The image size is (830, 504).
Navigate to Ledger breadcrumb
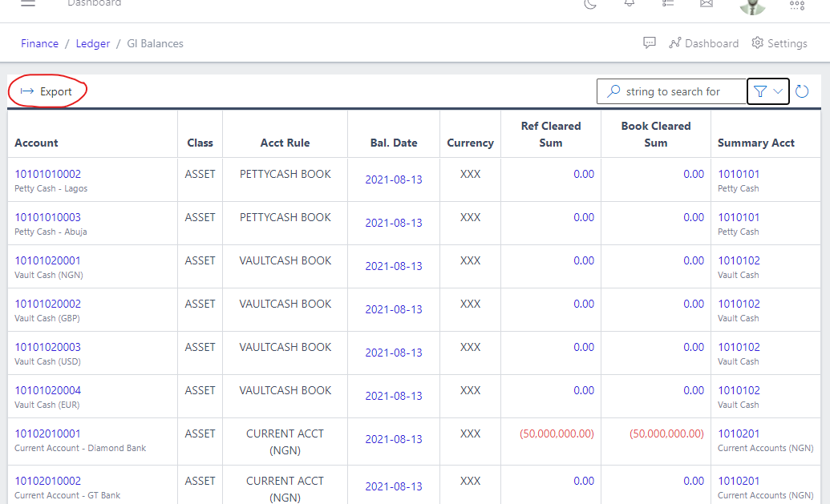point(93,44)
